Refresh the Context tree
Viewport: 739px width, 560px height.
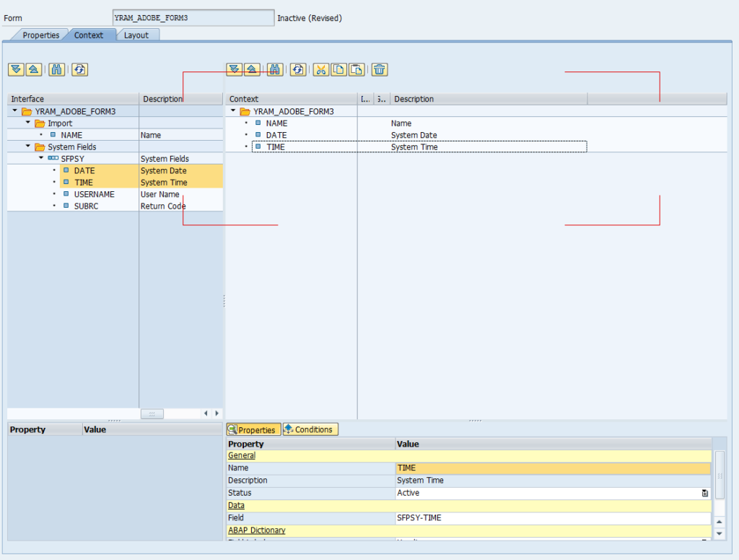coord(298,70)
